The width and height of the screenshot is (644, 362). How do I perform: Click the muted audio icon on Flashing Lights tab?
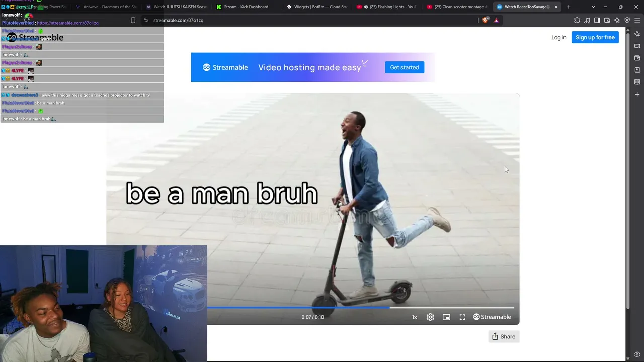point(366,7)
